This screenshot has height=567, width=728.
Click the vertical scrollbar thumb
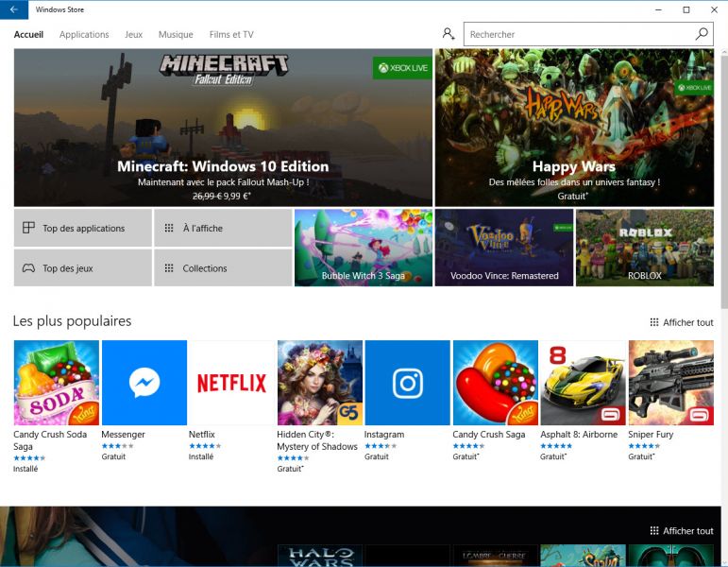(x=724, y=181)
